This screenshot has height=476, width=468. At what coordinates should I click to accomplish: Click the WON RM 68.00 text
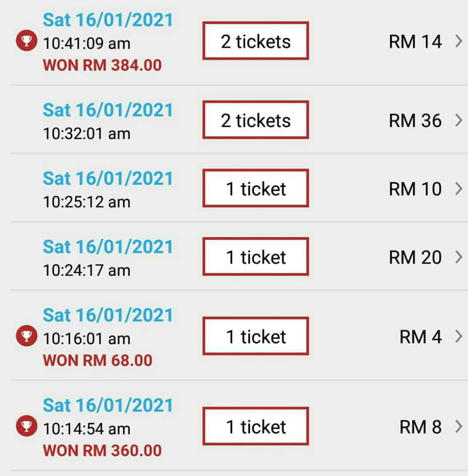pos(97,361)
